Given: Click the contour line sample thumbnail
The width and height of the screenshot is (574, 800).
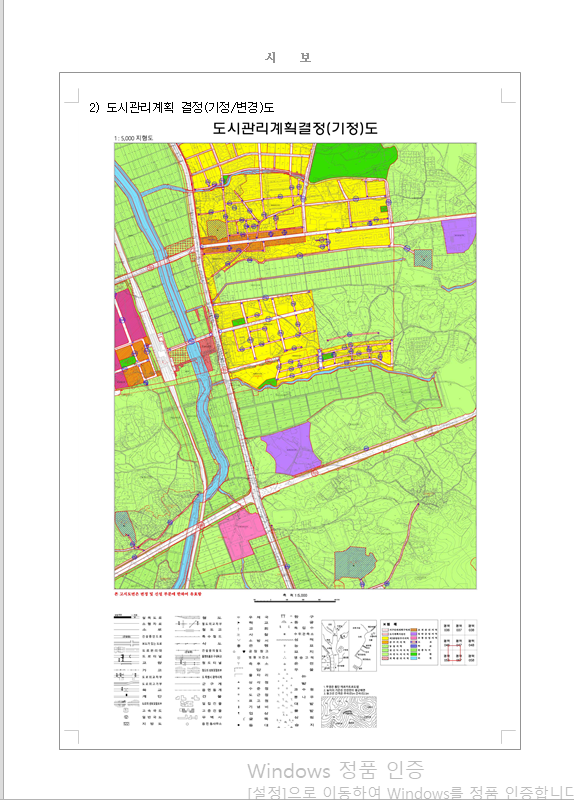Looking at the screenshot, I should pyautogui.click(x=349, y=712).
